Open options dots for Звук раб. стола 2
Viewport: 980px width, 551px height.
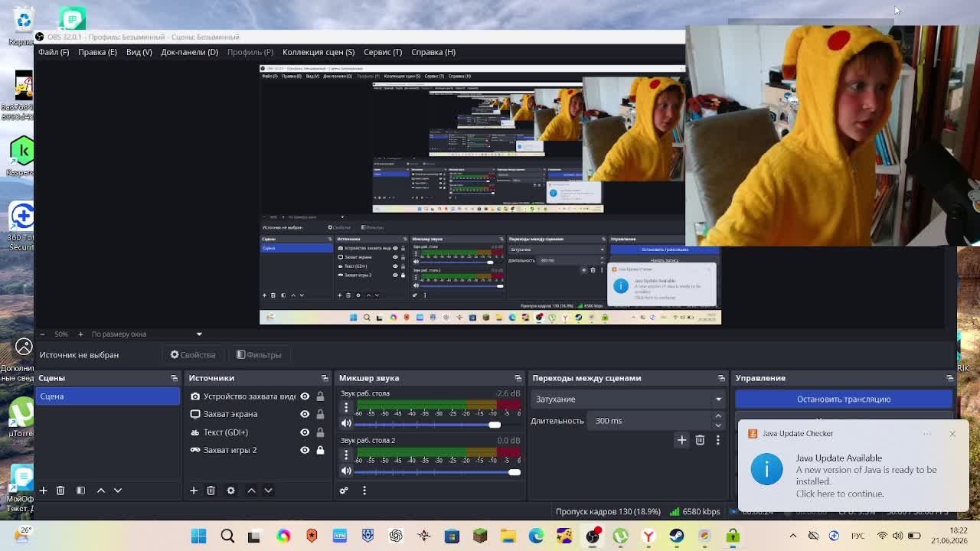(x=346, y=455)
